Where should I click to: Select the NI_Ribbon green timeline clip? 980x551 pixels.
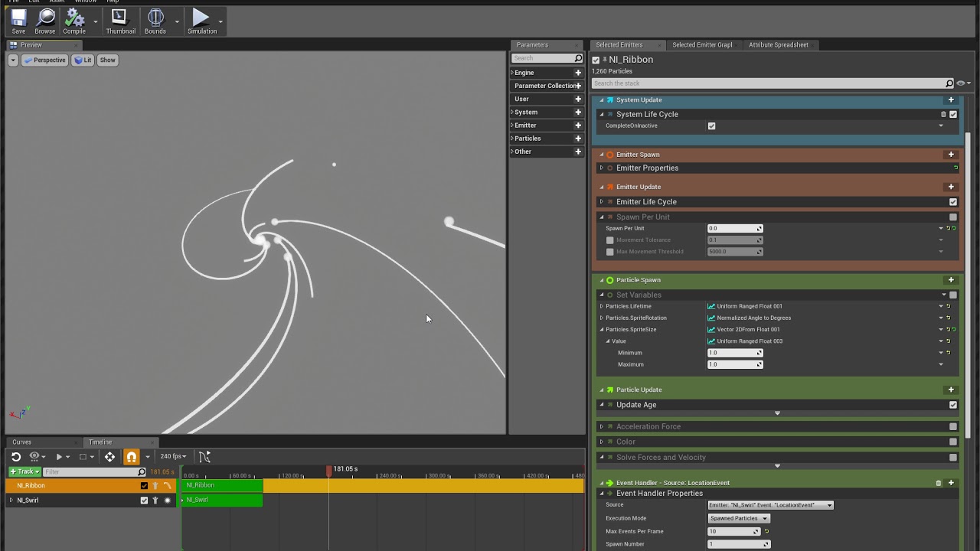pyautogui.click(x=222, y=485)
